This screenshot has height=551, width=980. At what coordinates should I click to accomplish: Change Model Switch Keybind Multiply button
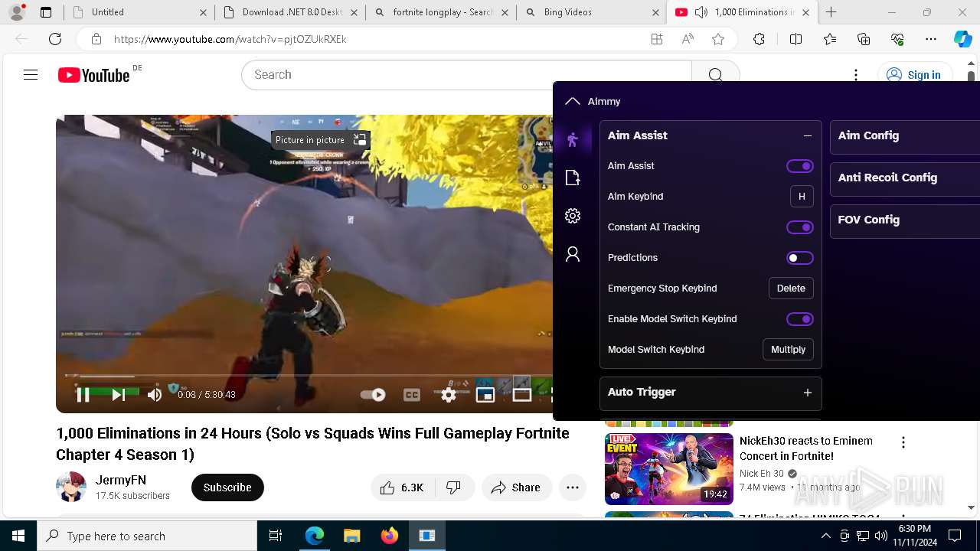[788, 350]
